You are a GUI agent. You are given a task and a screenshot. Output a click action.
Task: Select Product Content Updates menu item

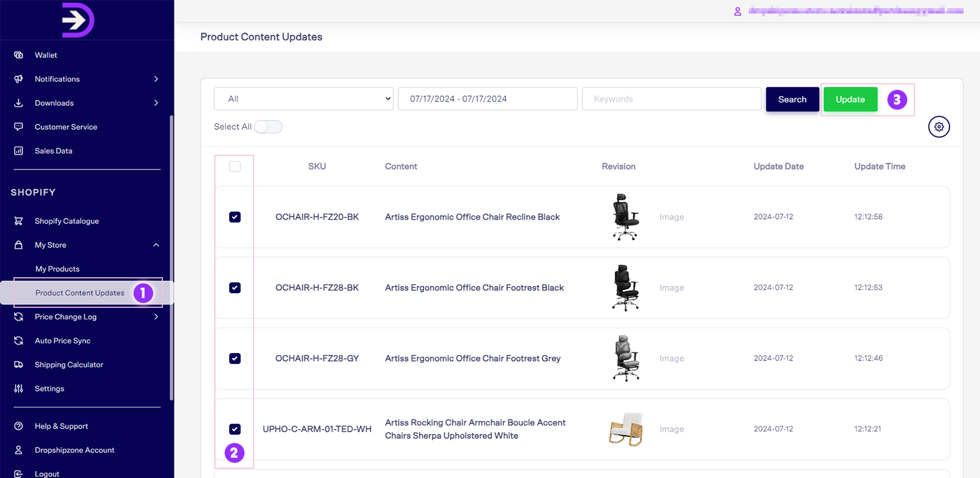coord(80,293)
